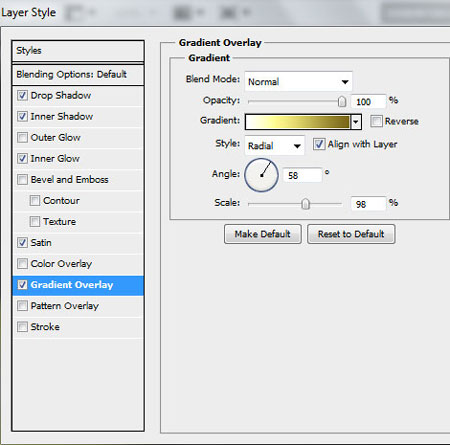
Task: Click the Make Default button
Action: (x=263, y=234)
